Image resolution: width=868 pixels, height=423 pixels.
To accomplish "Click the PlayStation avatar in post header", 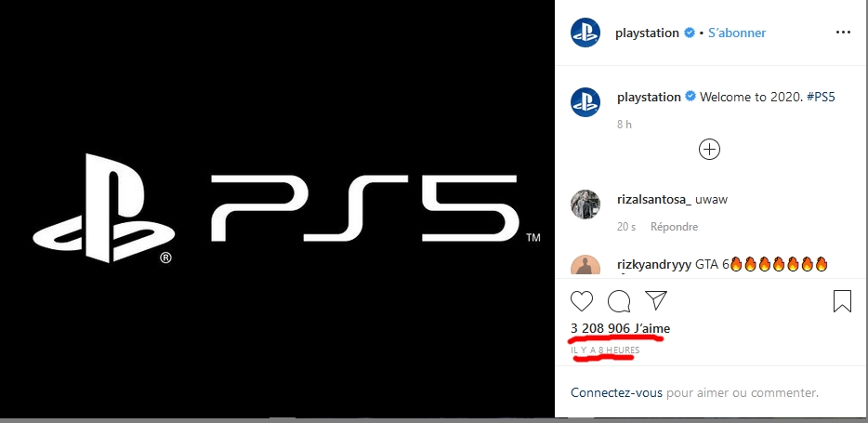I will 585,33.
